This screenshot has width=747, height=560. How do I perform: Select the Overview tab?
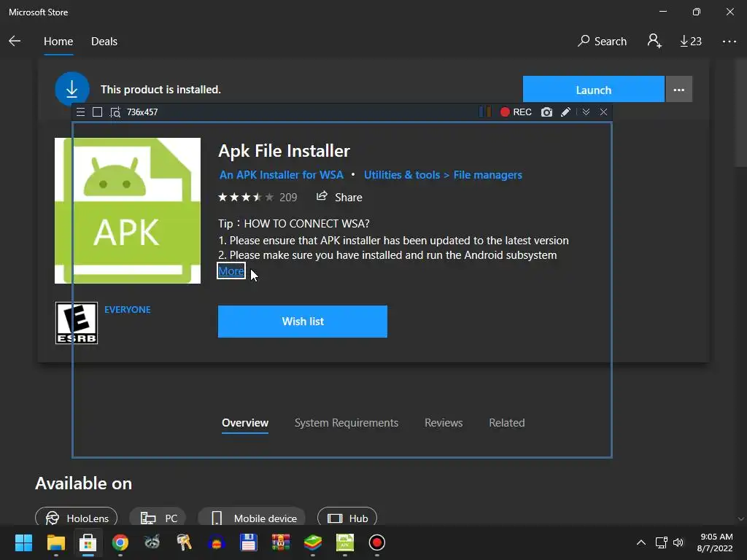[245, 423]
